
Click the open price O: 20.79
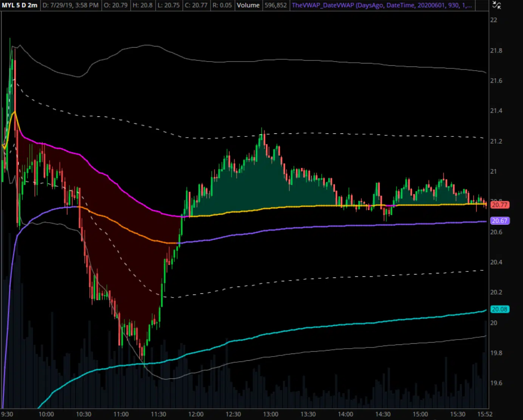click(x=115, y=5)
